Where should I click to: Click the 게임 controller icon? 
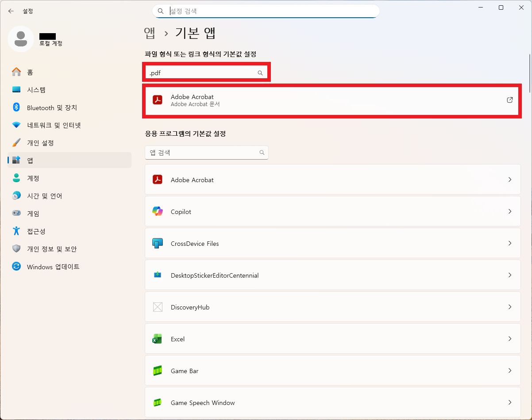16,213
